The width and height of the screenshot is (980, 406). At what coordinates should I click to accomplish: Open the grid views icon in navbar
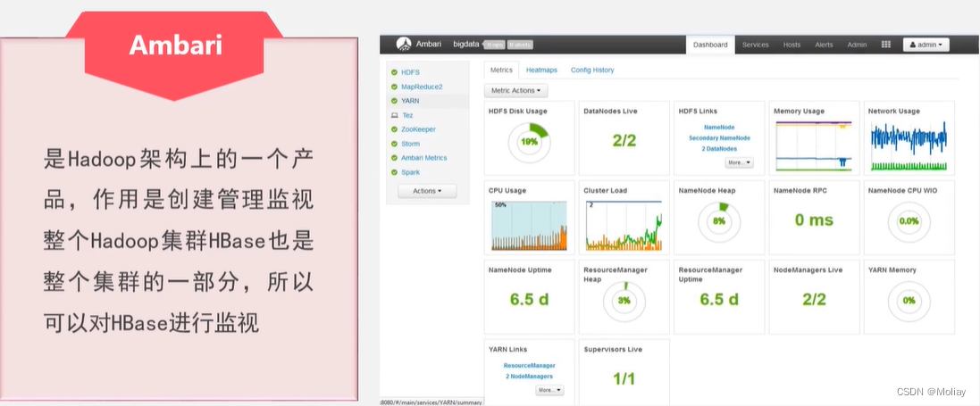coord(885,45)
